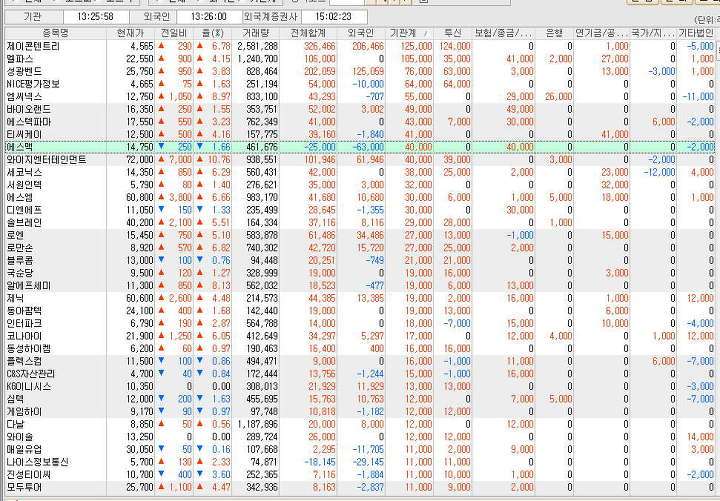Select the 바이오랜드 stock row
The image size is (720, 501).
[360, 109]
